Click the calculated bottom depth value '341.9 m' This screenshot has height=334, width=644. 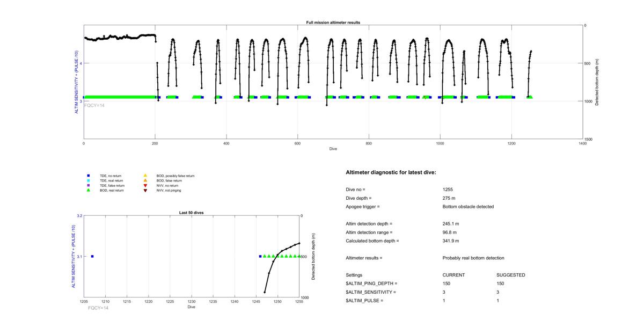pos(451,241)
